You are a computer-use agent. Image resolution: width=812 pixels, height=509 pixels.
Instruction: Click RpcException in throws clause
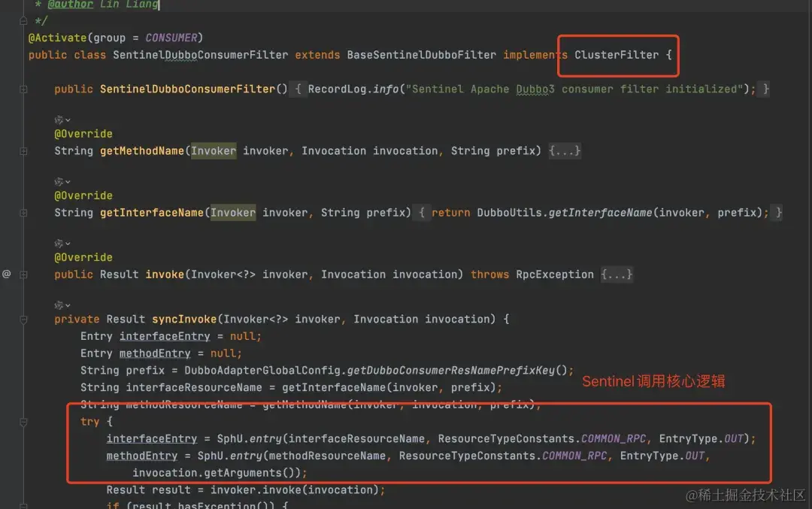coord(555,274)
